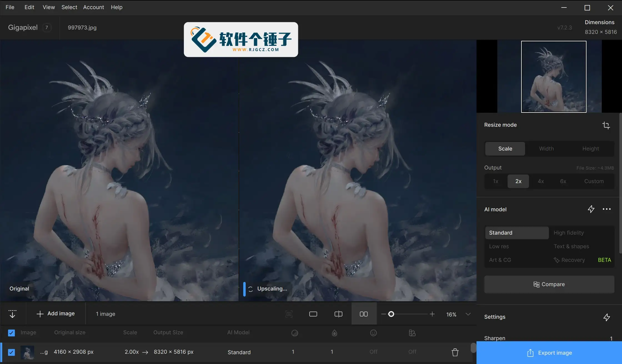The width and height of the screenshot is (622, 364).
Task: Select the Low res AI model
Action: (517, 246)
